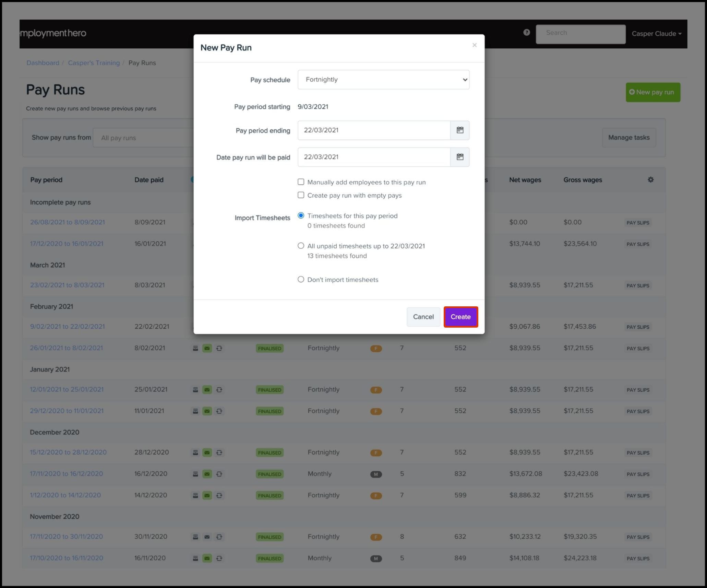Click email icon for 26/01/2021 pay run
Viewport: 707px width, 588px height.
[x=207, y=348]
